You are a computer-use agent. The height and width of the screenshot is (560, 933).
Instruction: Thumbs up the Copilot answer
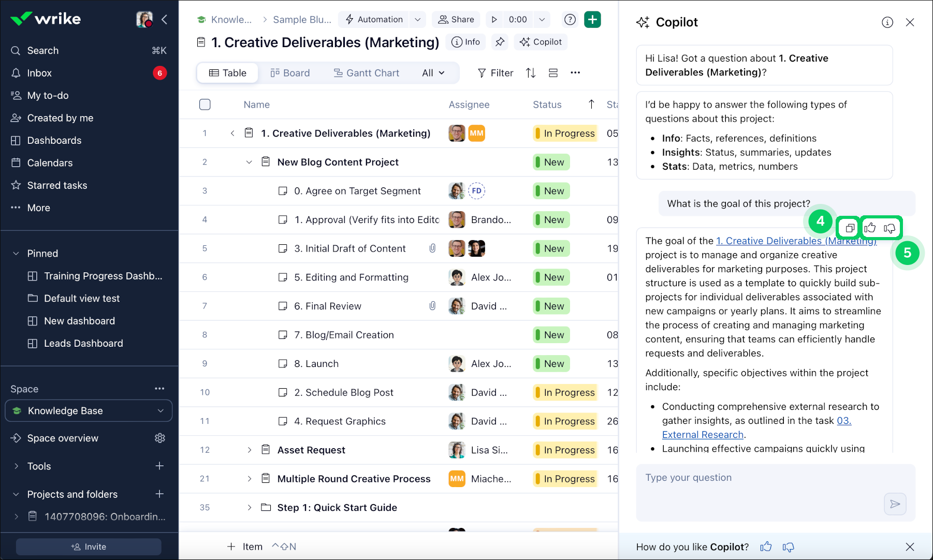[870, 228]
